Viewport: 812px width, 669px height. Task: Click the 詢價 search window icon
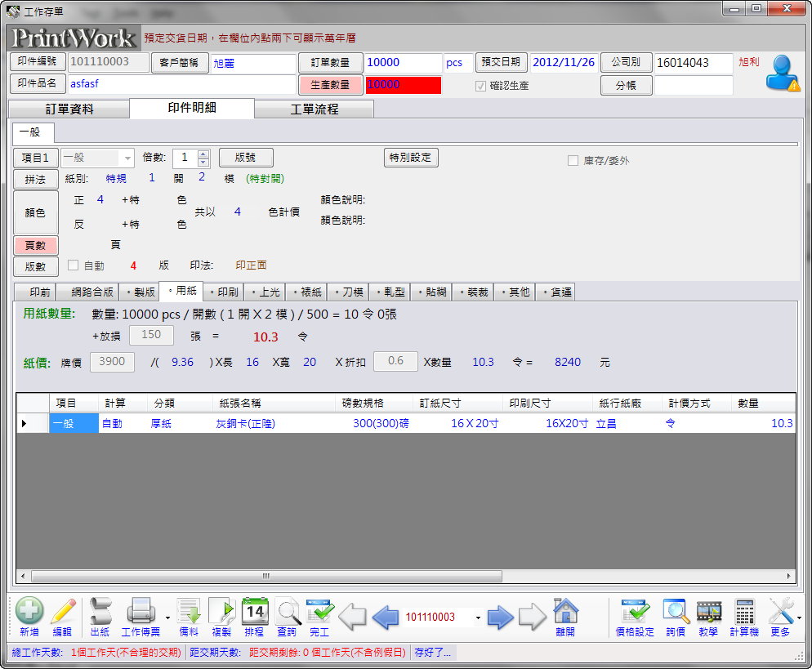(x=676, y=612)
